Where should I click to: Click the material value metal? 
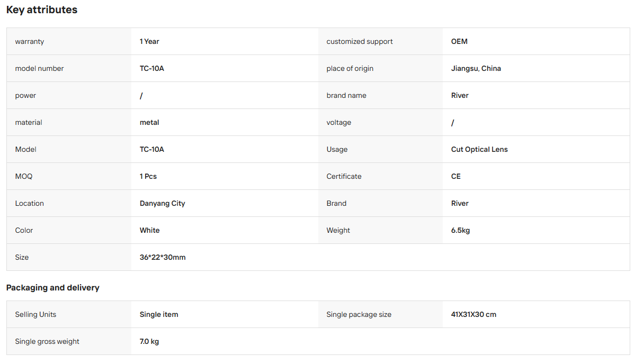click(x=149, y=123)
